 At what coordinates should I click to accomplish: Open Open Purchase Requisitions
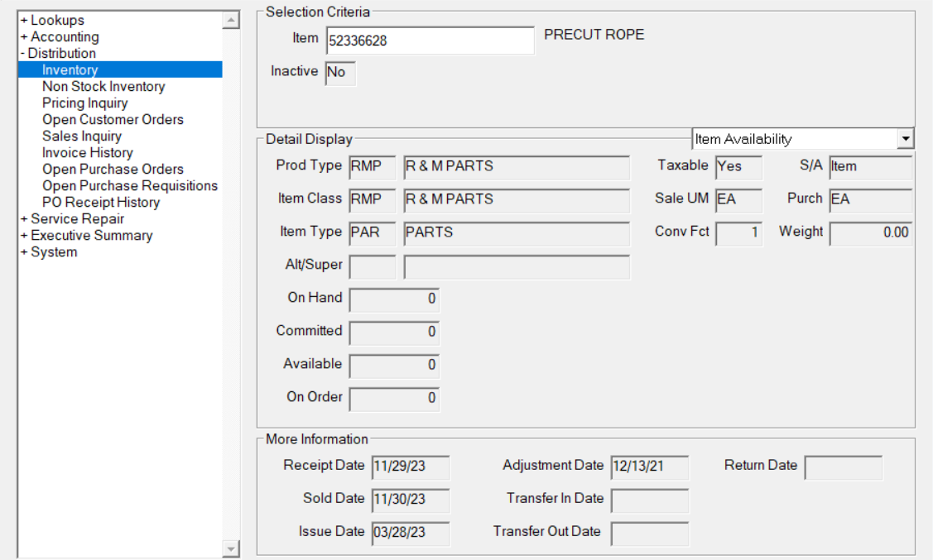130,186
